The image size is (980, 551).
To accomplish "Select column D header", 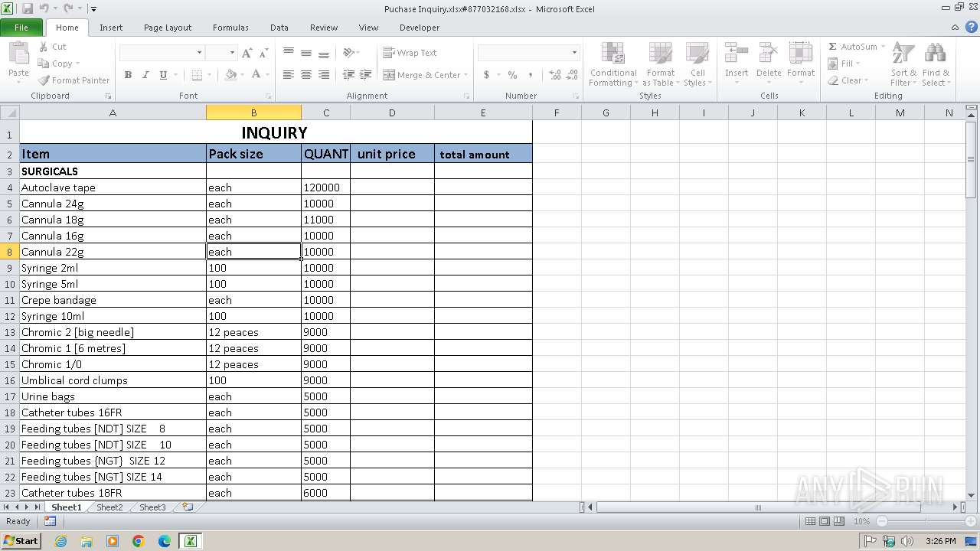I will (392, 112).
